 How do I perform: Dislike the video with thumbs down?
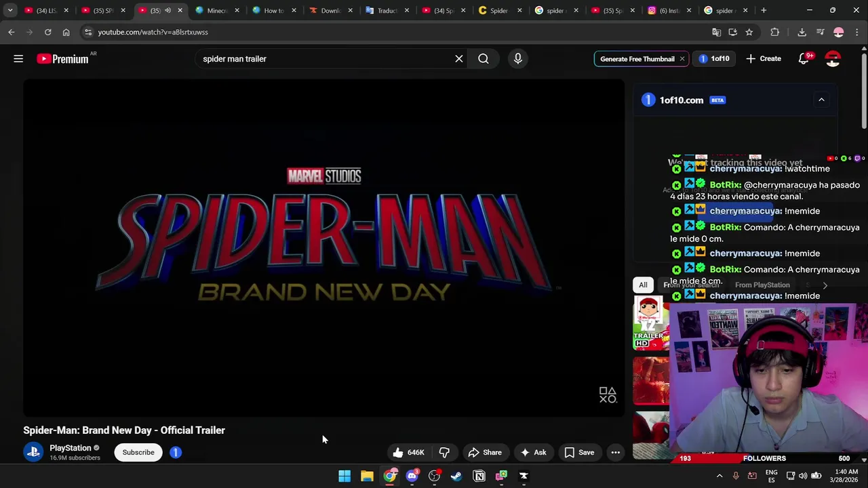(444, 452)
